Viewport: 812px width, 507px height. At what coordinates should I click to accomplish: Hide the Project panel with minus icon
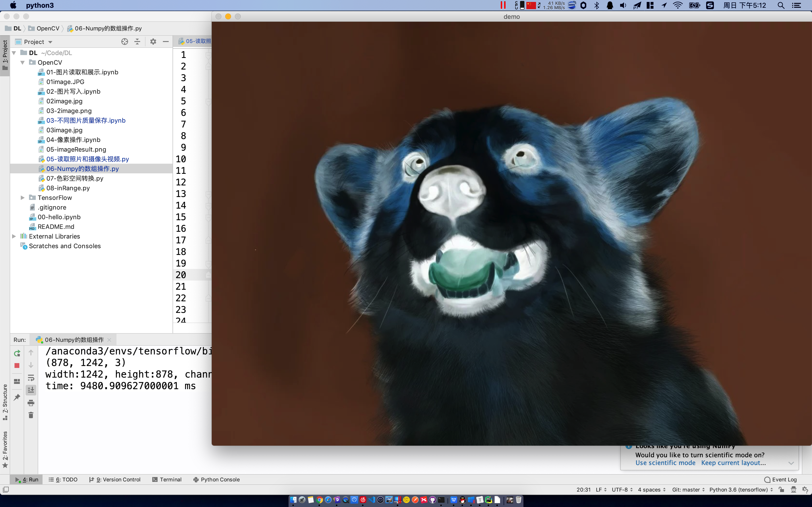pos(166,42)
